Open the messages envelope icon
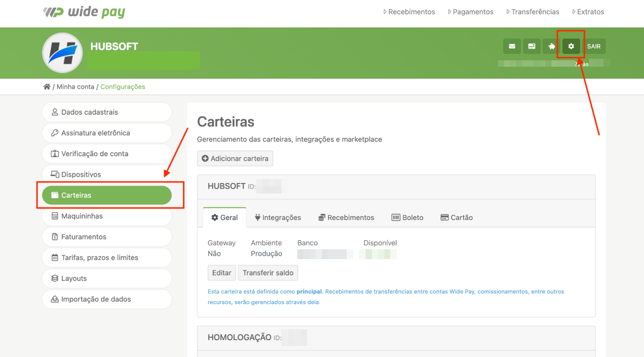 click(x=512, y=46)
